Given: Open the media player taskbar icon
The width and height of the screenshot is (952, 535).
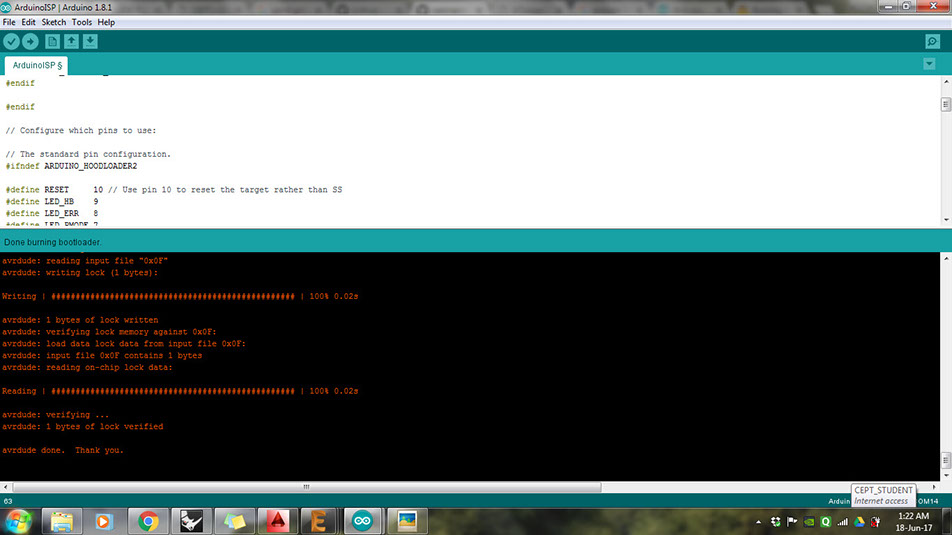Looking at the screenshot, I should (104, 521).
